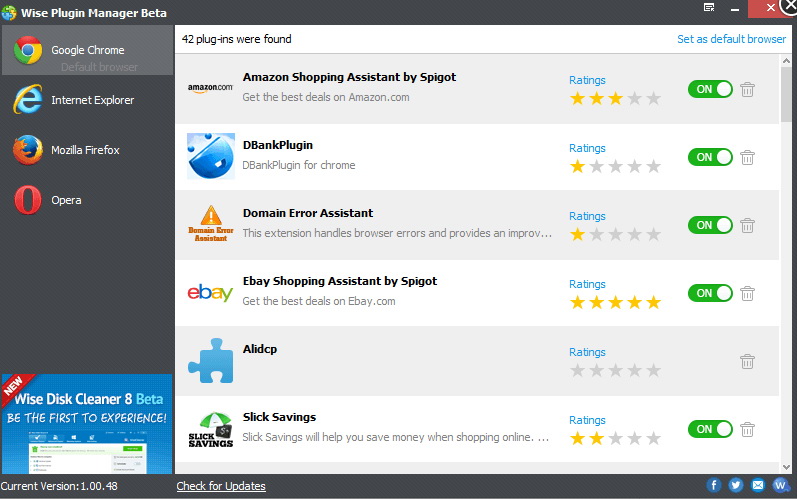Open the title bar menu icon
Image resolution: width=797 pixels, height=499 pixels.
(709, 7)
